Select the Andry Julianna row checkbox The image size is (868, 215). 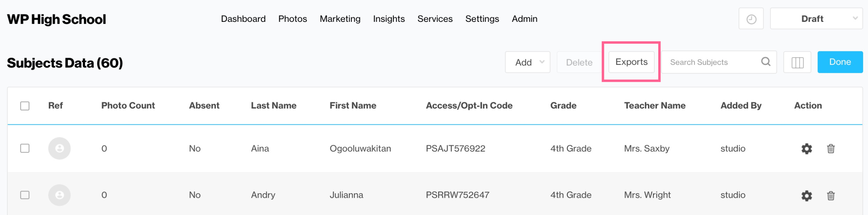[x=25, y=195]
